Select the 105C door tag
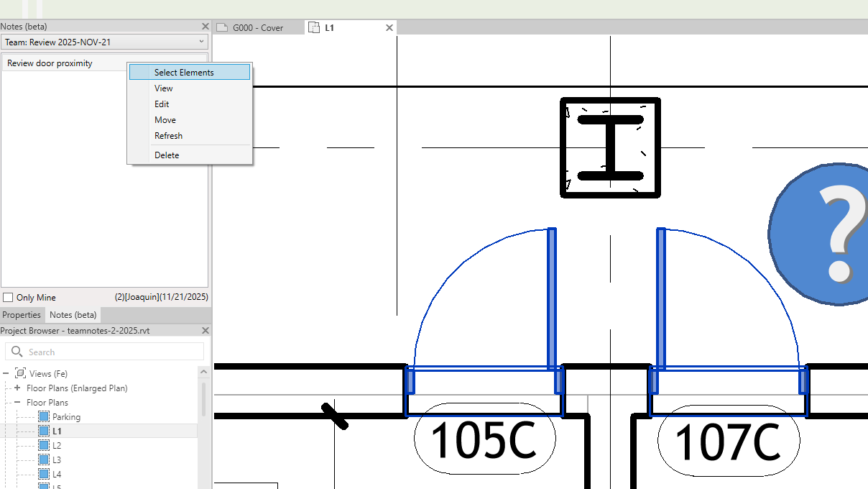This screenshot has width=868, height=489. tap(484, 441)
